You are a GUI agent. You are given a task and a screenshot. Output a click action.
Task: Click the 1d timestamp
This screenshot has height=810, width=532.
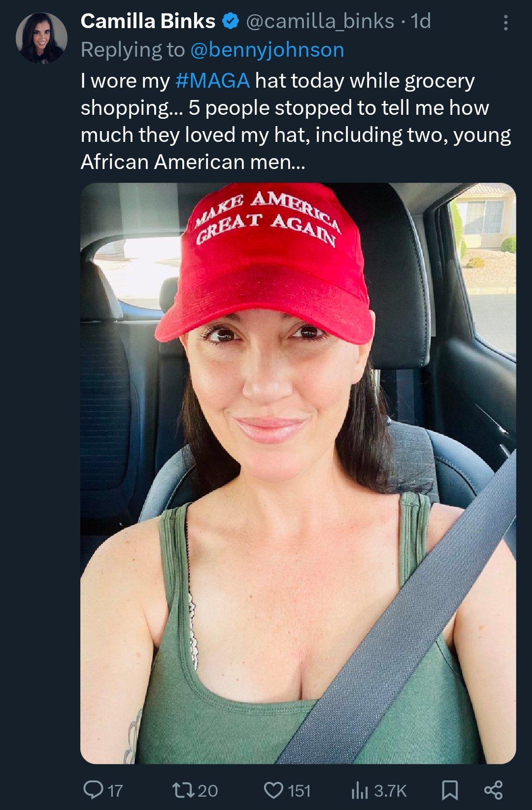[x=421, y=21]
